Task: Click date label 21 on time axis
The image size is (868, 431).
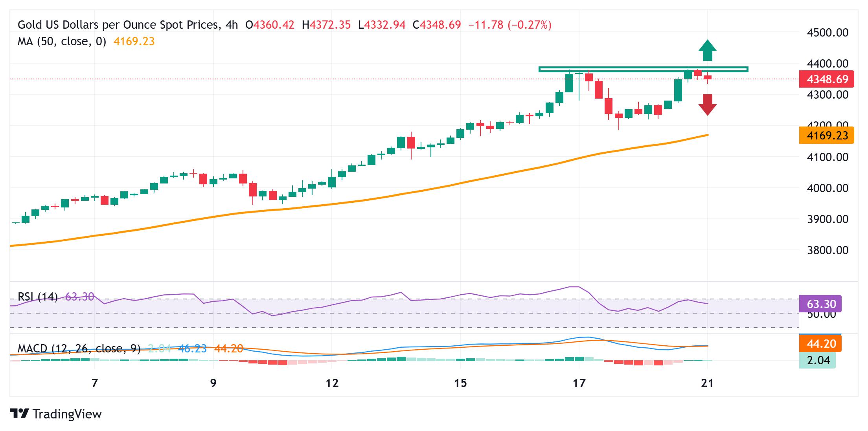Action: point(707,383)
